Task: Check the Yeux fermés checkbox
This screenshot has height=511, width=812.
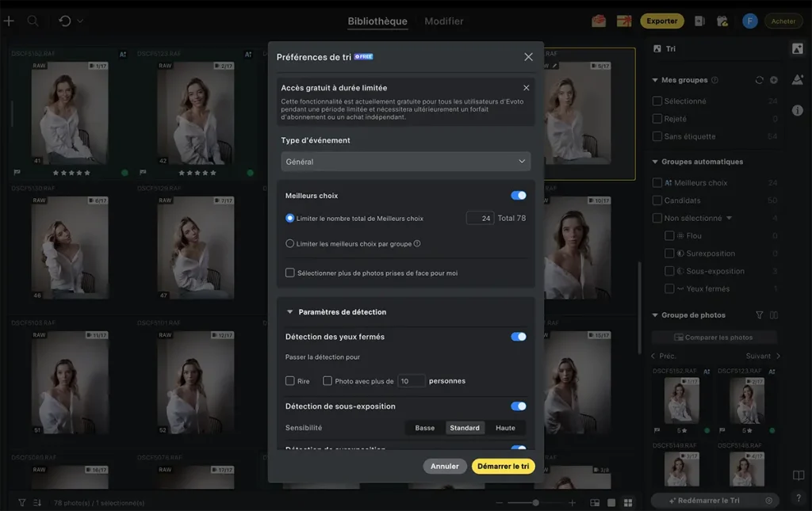Action: click(669, 288)
